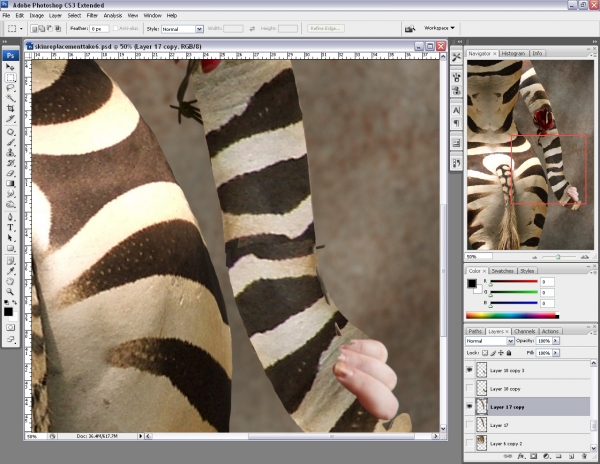
Task: Select the Blur tool
Action: (10, 194)
